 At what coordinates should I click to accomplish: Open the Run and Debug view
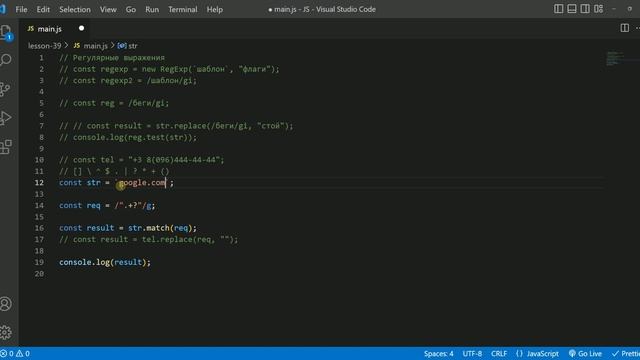pyautogui.click(x=6, y=118)
